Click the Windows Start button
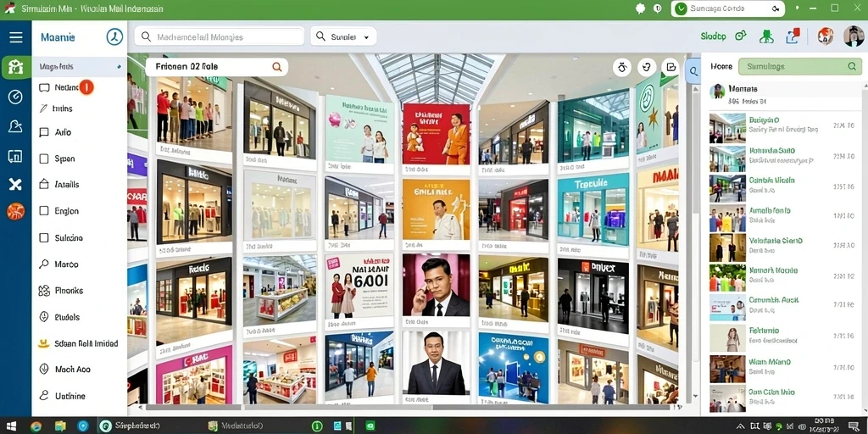This screenshot has height=434, width=868. point(10,426)
